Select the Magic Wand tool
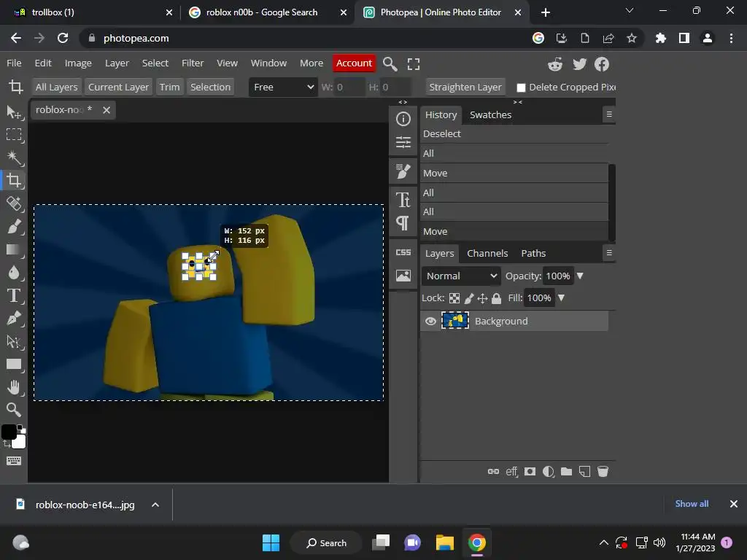 click(x=14, y=157)
